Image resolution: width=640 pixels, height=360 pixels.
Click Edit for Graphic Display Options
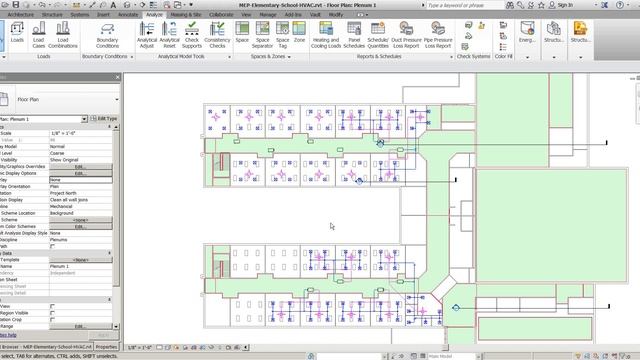click(x=80, y=173)
